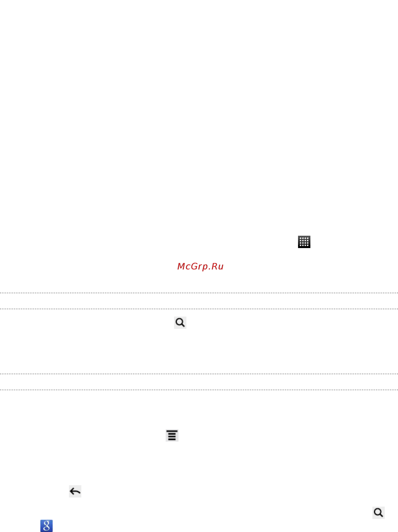Tap the menu icon with horizontal lines
Image resolution: width=398 pixels, height=532 pixels.
pos(172,435)
